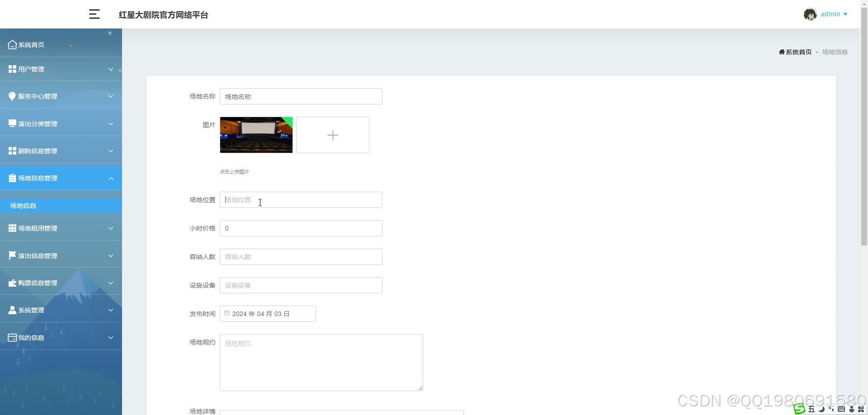Click the green checkmark on uploaded image
Viewport: 868px width, 415px height.
pos(279,132)
